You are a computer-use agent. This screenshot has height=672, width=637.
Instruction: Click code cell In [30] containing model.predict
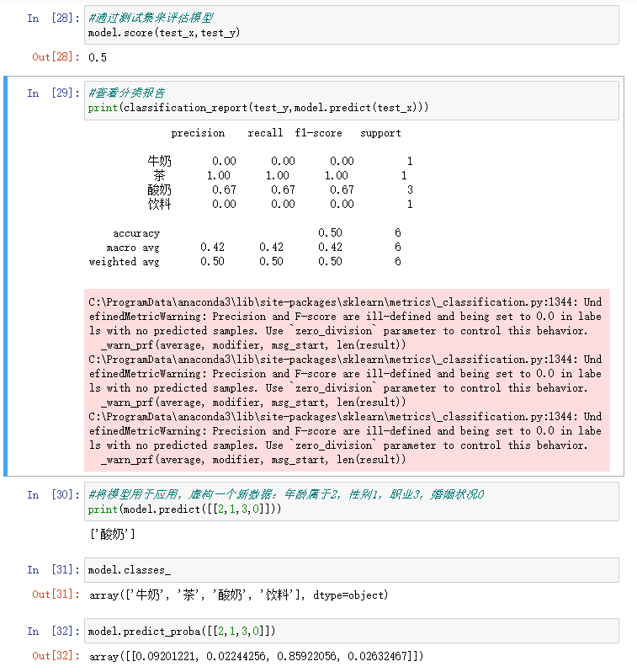coord(351,501)
